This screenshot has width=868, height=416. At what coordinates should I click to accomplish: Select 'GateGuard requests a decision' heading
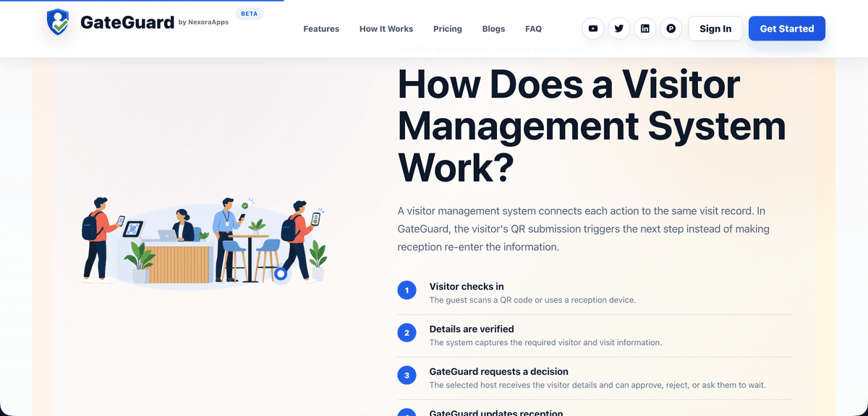click(499, 372)
